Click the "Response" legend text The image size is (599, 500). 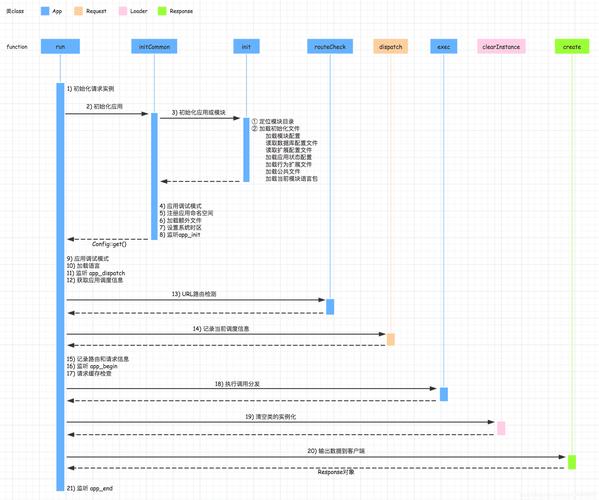click(181, 11)
